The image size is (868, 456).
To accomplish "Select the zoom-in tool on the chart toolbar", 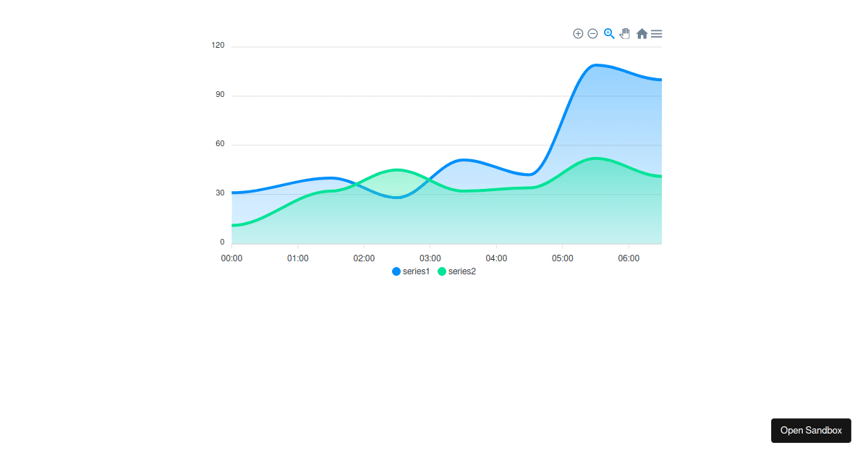I will 578,33.
